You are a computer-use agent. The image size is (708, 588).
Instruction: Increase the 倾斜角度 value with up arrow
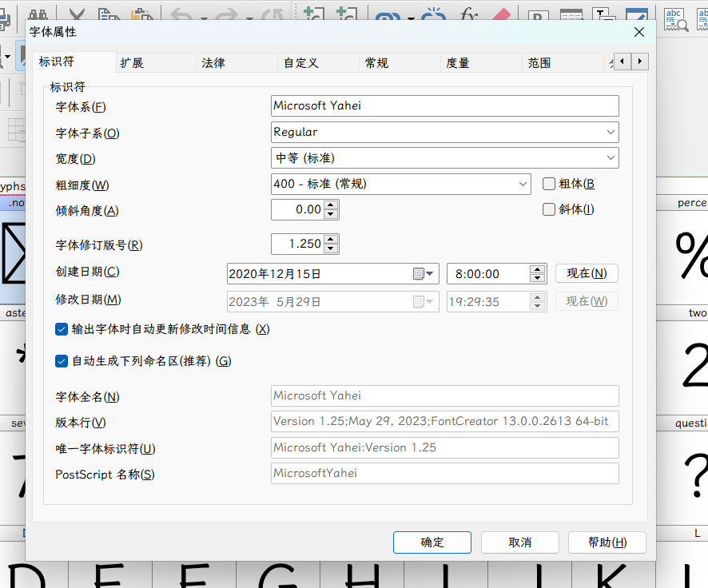[331, 205]
